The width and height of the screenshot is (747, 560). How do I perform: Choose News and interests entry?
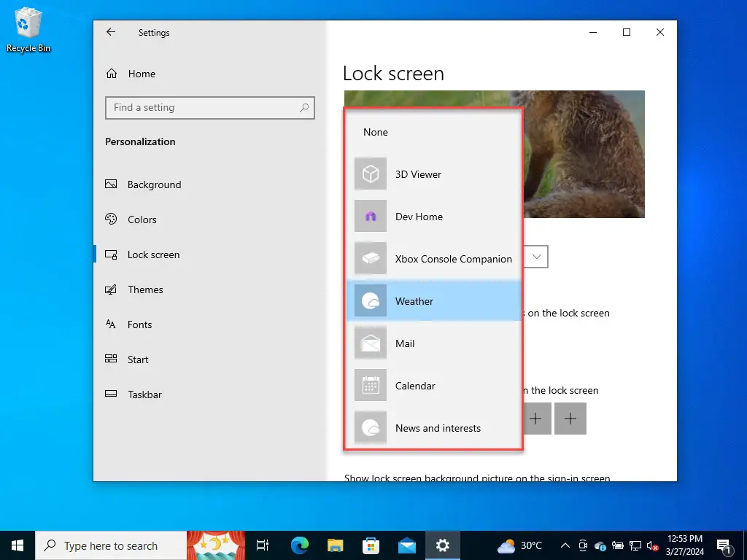pos(433,427)
